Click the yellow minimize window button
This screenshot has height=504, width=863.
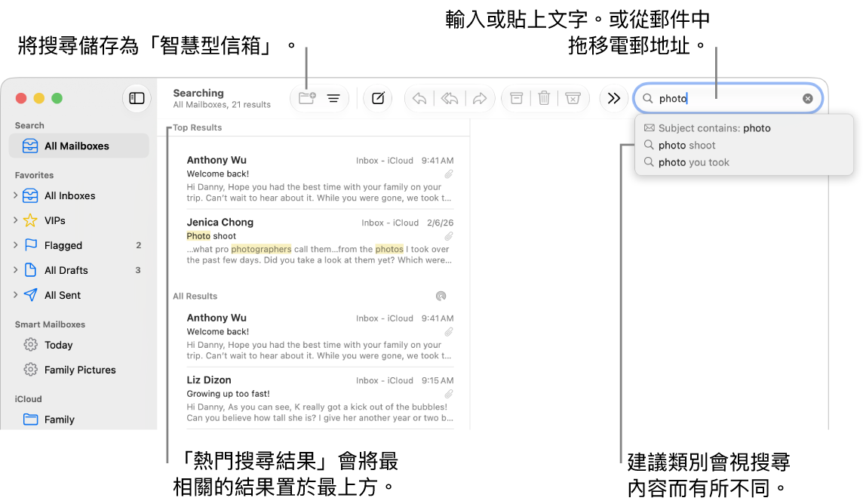(39, 99)
